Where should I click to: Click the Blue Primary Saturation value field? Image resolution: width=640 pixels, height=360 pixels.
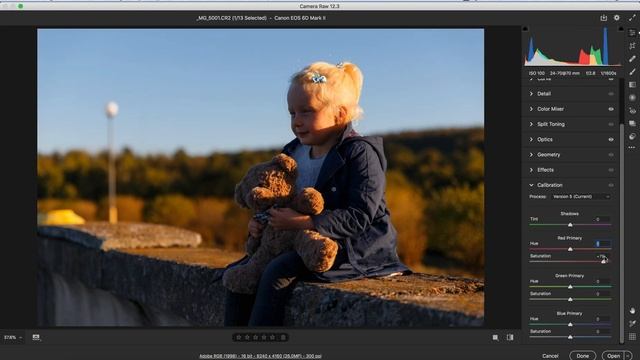pos(603,331)
